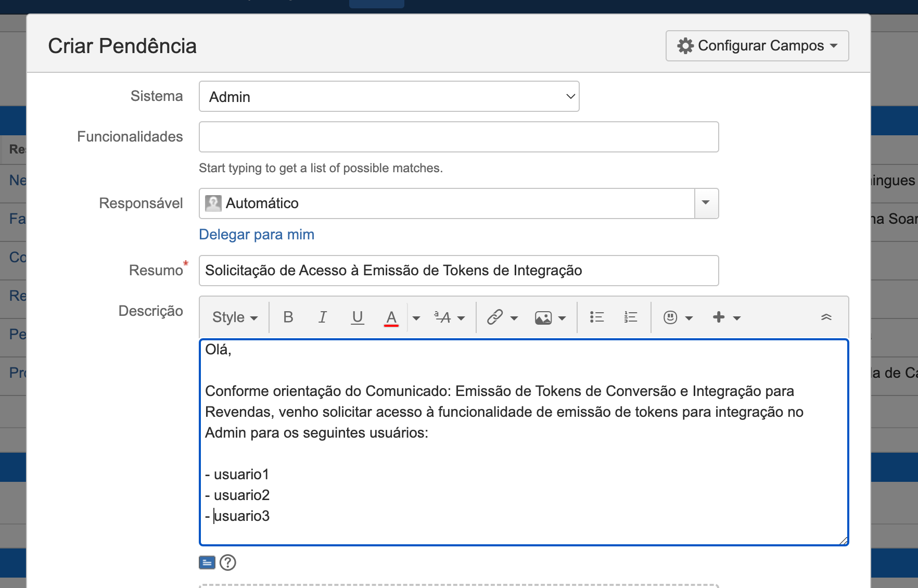
Task: Click the 'usuario2' line in description
Action: point(237,495)
